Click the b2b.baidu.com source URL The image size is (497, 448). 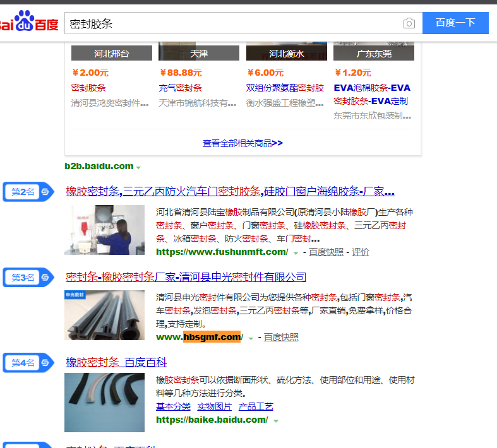(x=99, y=166)
